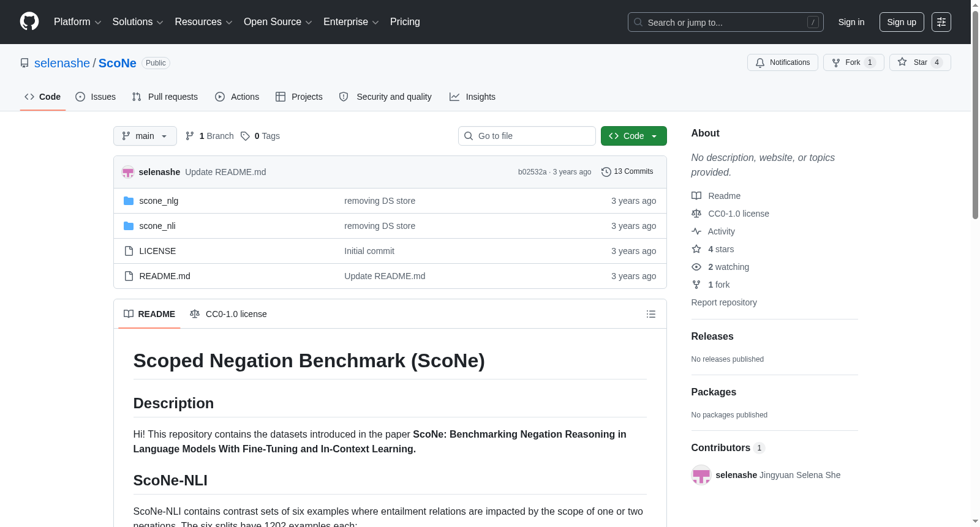
Task: Open the green Code dropdown button
Action: [633, 136]
